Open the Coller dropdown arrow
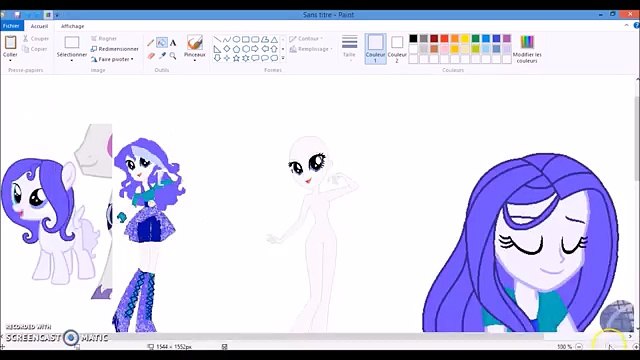Screen dimensions: 640x360 [x=10, y=60]
